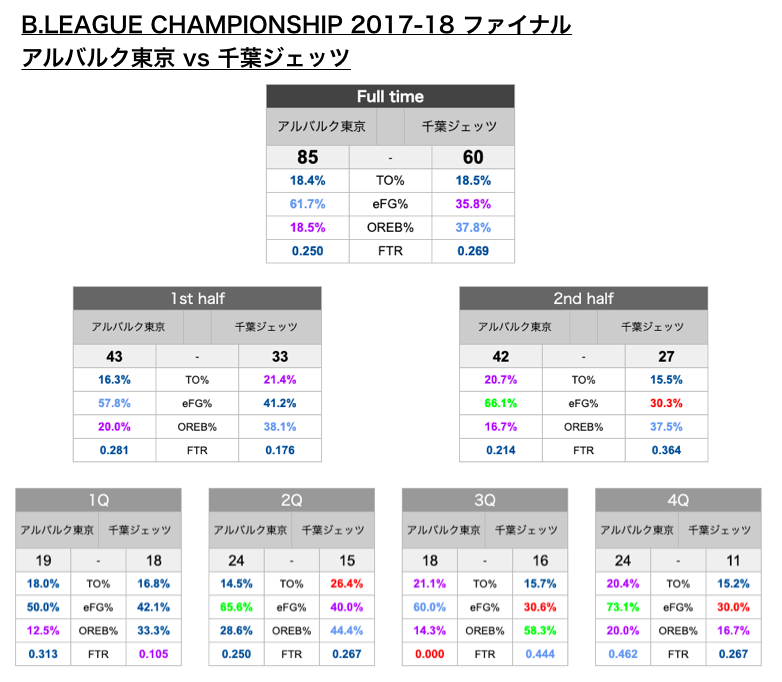Image resolution: width=782 pixels, height=682 pixels.
Task: Click the 61.7% eFG% value in Full time
Action: click(x=307, y=204)
